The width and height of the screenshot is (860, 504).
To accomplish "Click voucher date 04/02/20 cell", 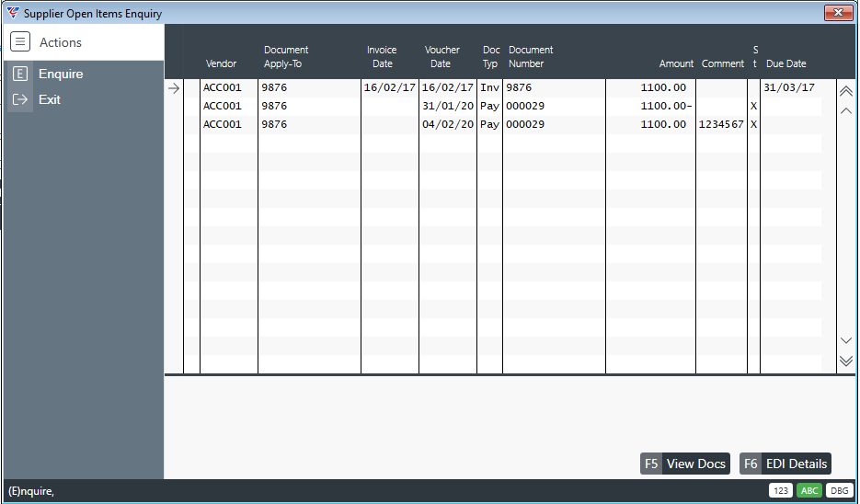I will coord(448,124).
